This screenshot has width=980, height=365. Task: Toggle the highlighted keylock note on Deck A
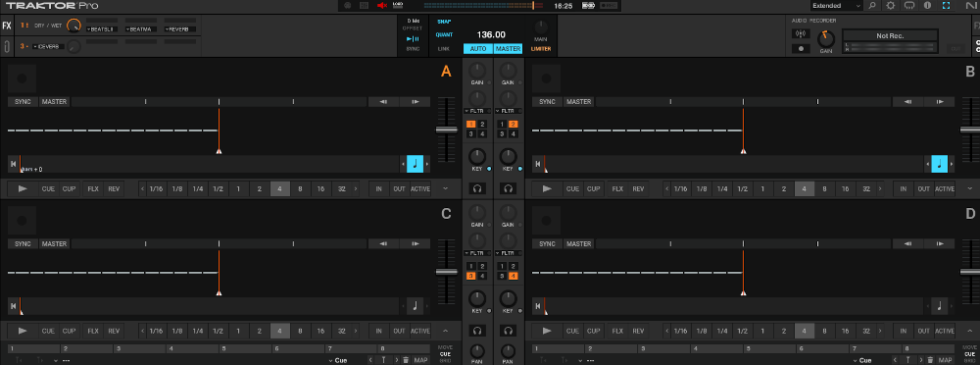pyautogui.click(x=415, y=164)
